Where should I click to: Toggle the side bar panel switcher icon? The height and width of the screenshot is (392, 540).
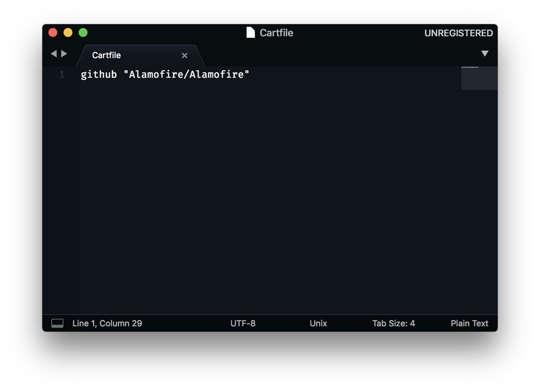click(57, 323)
